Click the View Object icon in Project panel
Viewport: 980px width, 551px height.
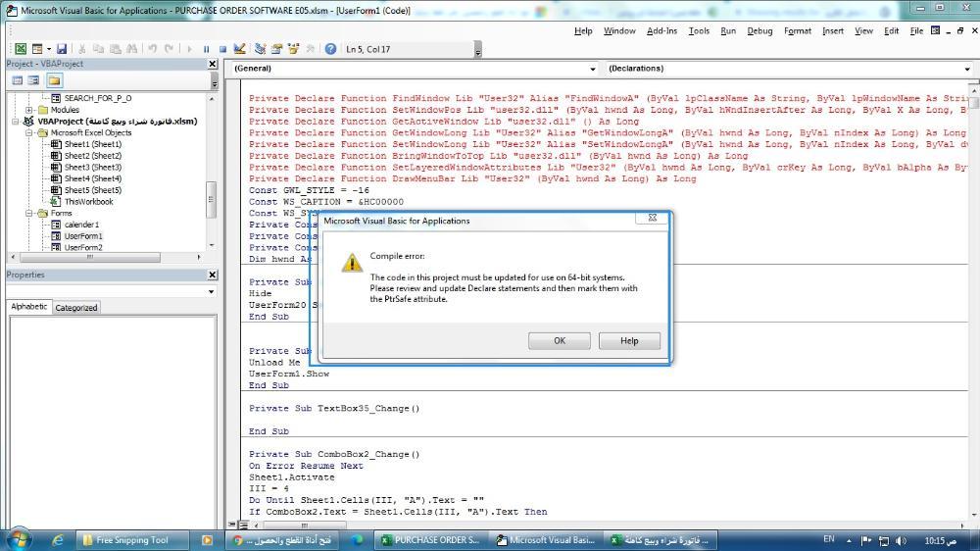[x=33, y=80]
